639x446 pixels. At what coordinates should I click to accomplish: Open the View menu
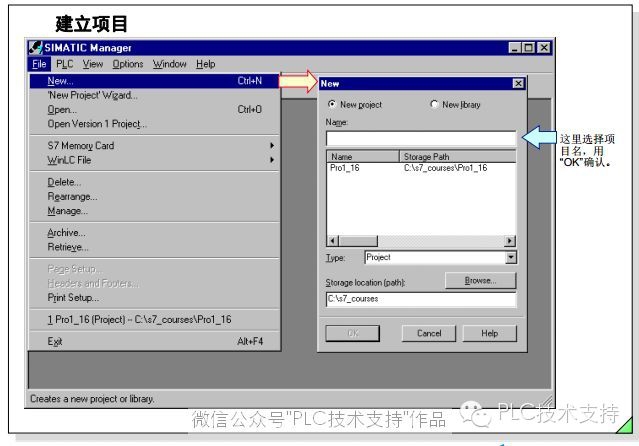tap(93, 64)
